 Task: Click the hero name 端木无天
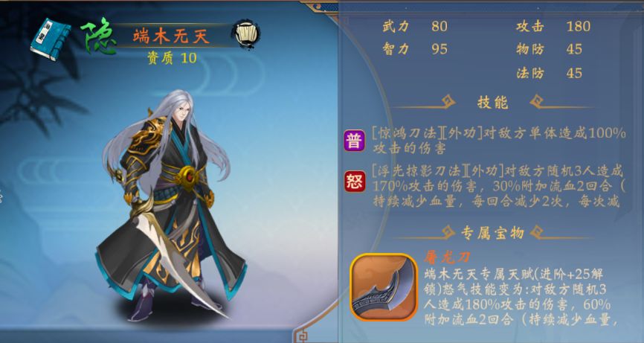(x=171, y=36)
